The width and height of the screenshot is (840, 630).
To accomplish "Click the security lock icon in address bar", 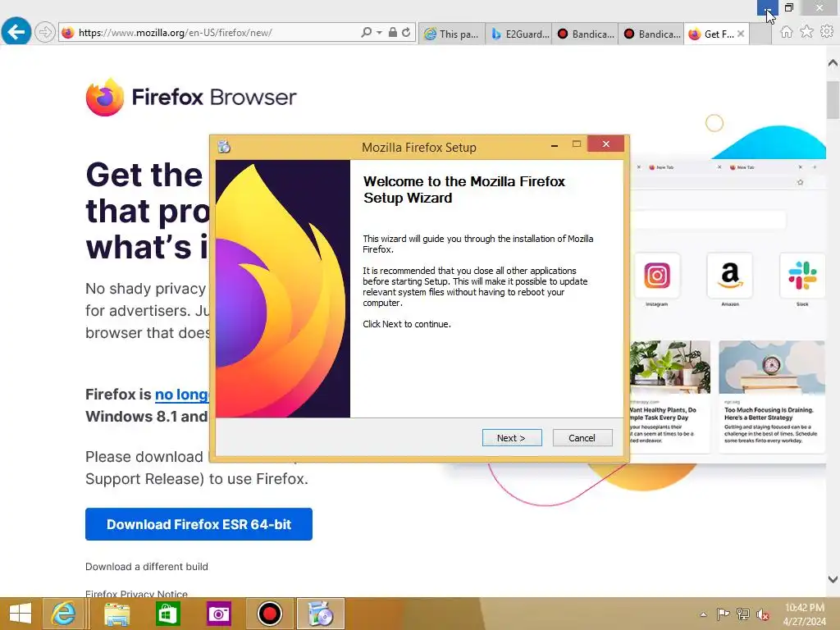I will click(x=393, y=33).
